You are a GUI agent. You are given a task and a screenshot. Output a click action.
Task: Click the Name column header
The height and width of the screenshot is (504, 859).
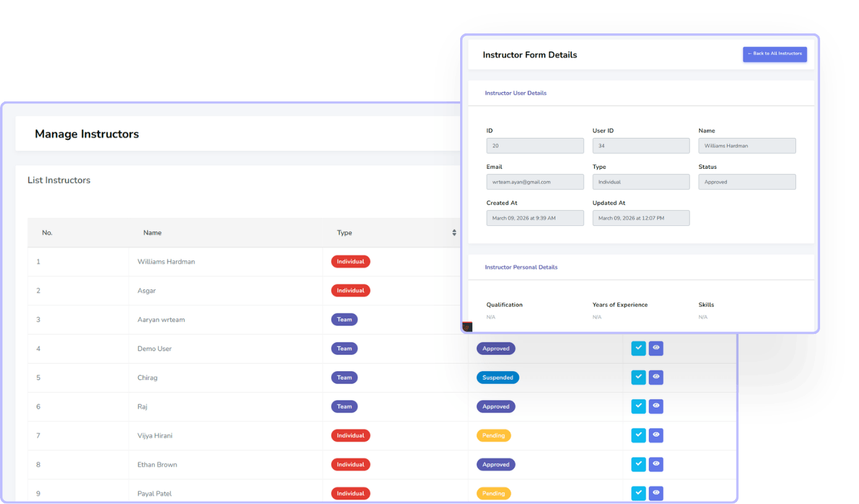152,233
